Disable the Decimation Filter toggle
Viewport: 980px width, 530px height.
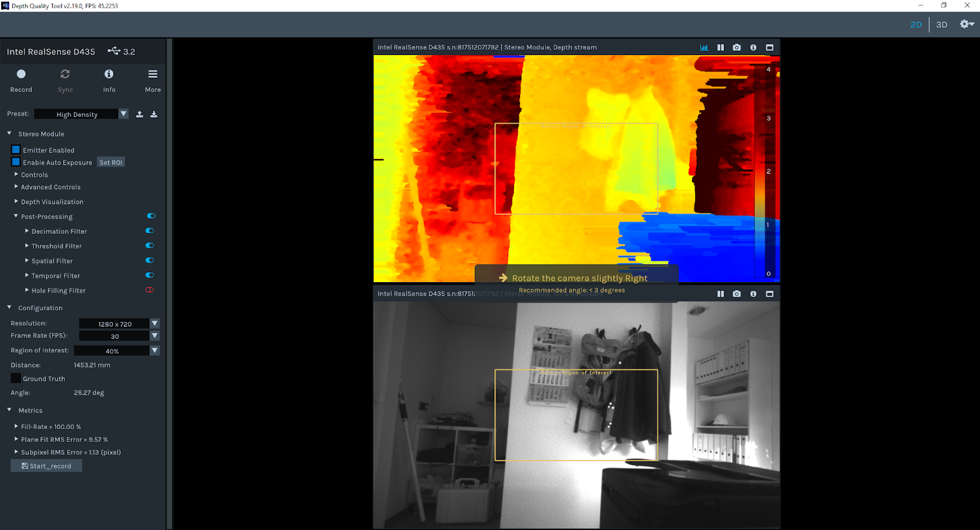pos(149,231)
